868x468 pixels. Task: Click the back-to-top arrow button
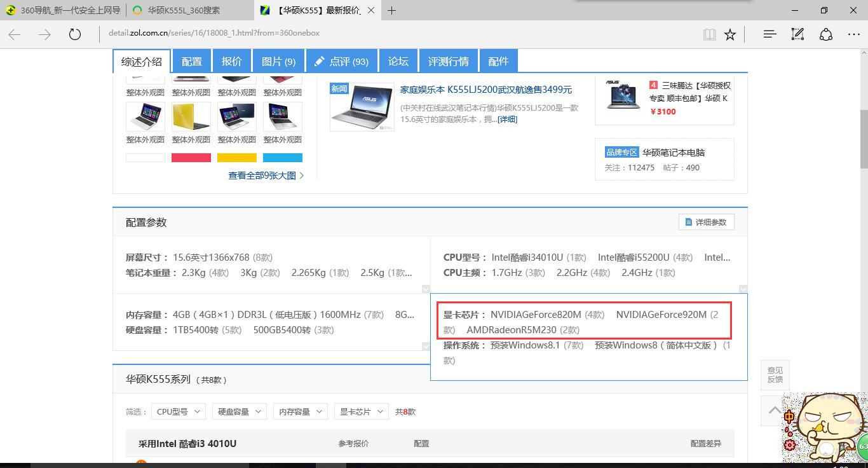click(775, 410)
